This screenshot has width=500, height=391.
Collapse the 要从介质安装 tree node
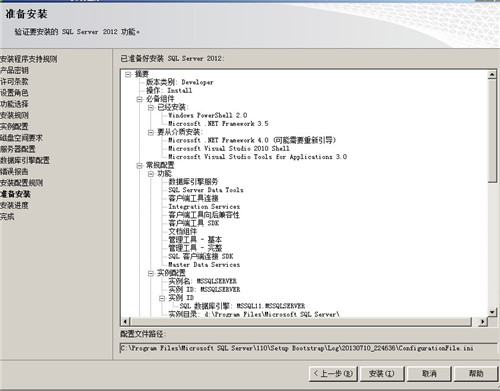pyautogui.click(x=151, y=132)
